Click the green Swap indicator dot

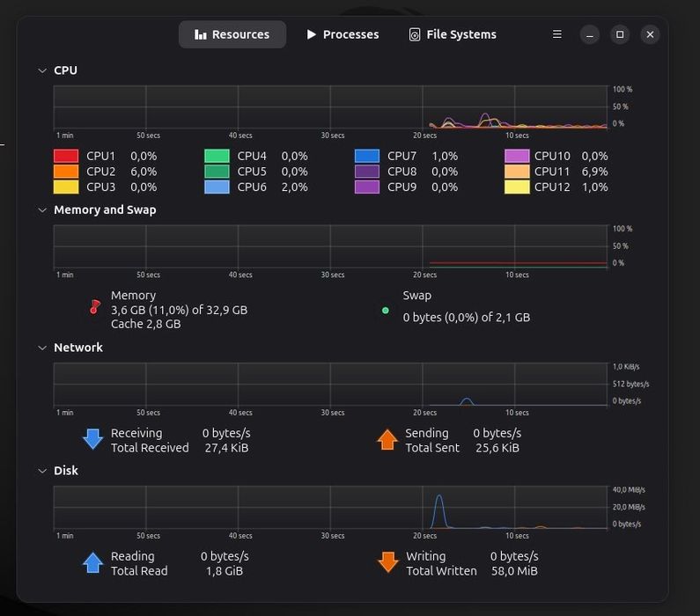point(386,311)
